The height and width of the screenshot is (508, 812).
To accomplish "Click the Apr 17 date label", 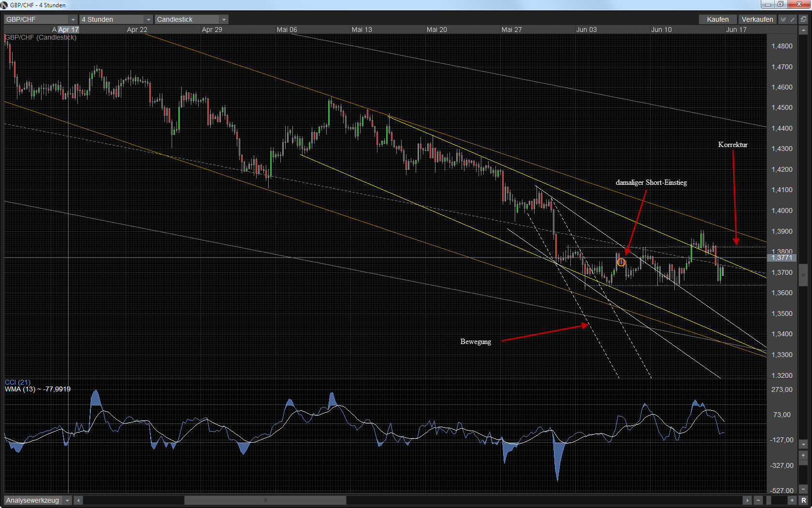I will (x=68, y=30).
